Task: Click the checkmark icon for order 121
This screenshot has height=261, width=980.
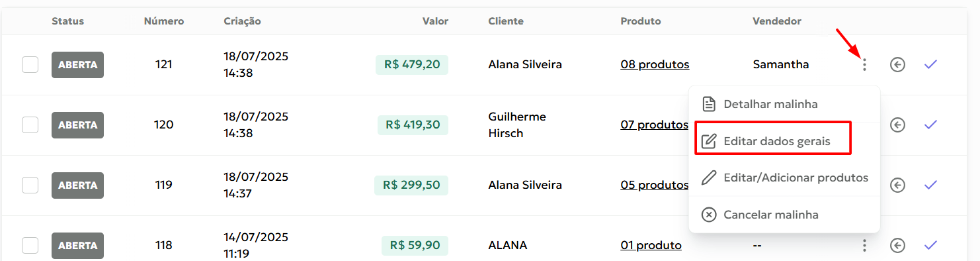Action: point(931,64)
